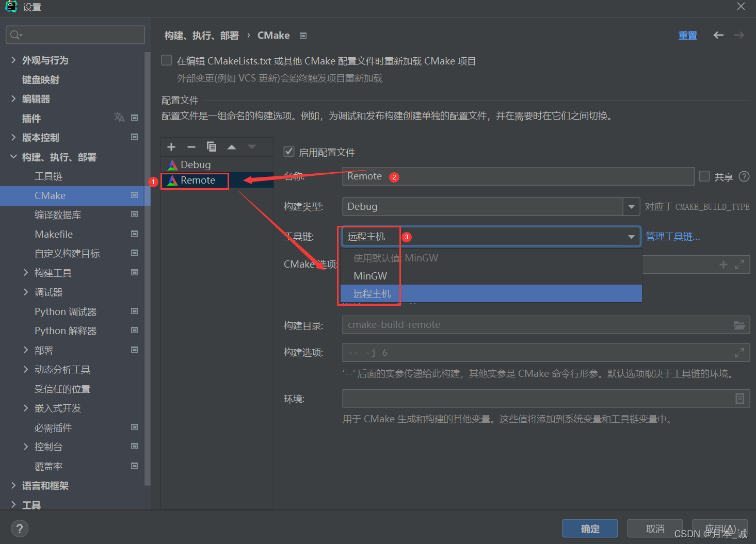Click the settings search field
Screen dimensions: 756x544
[75, 35]
